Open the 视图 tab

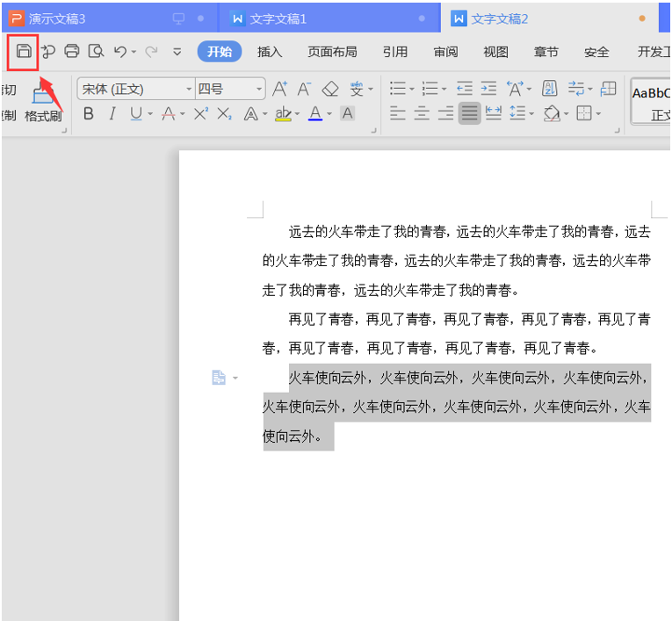point(495,52)
